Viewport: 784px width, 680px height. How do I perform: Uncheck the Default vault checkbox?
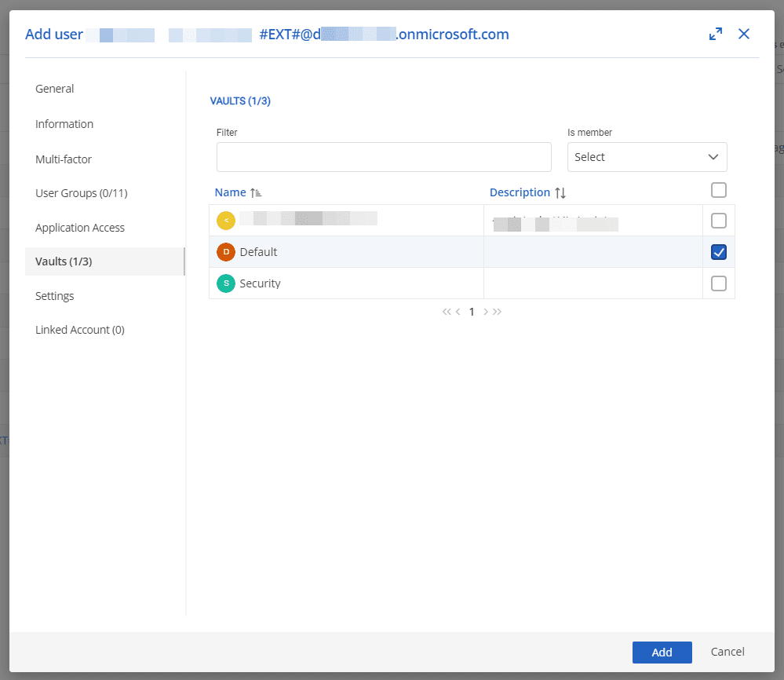coord(718,252)
